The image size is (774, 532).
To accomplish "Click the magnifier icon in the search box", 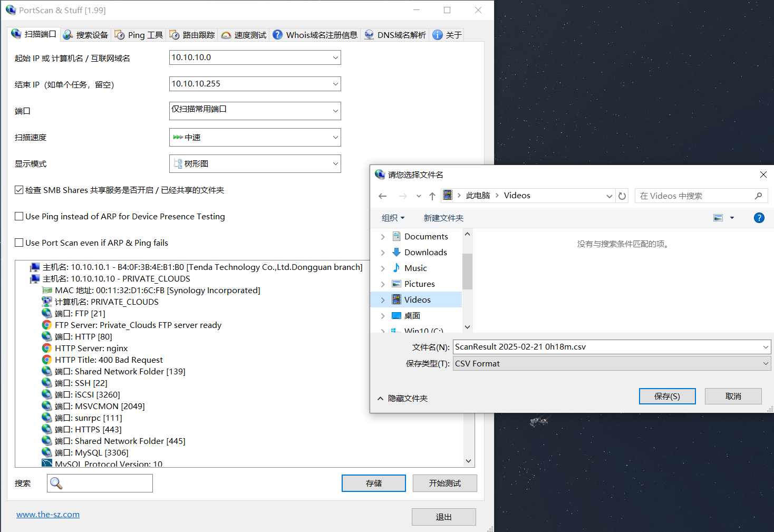I will [x=56, y=483].
